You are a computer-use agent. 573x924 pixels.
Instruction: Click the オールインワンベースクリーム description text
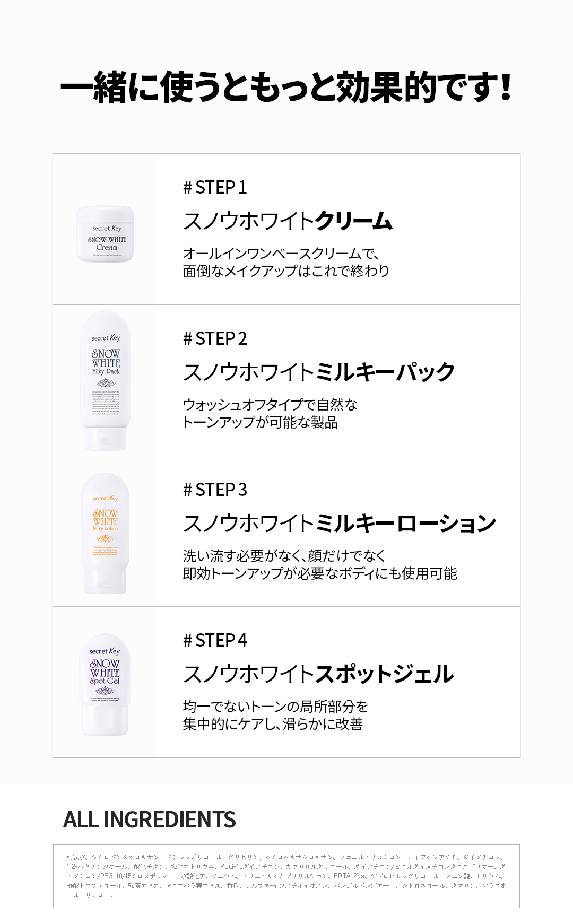point(286,262)
